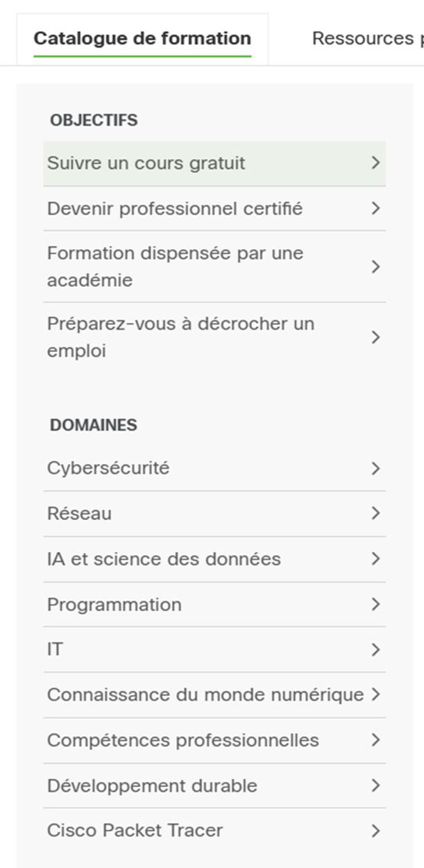Expand the Cisco Packet Tracer chevron

click(375, 830)
